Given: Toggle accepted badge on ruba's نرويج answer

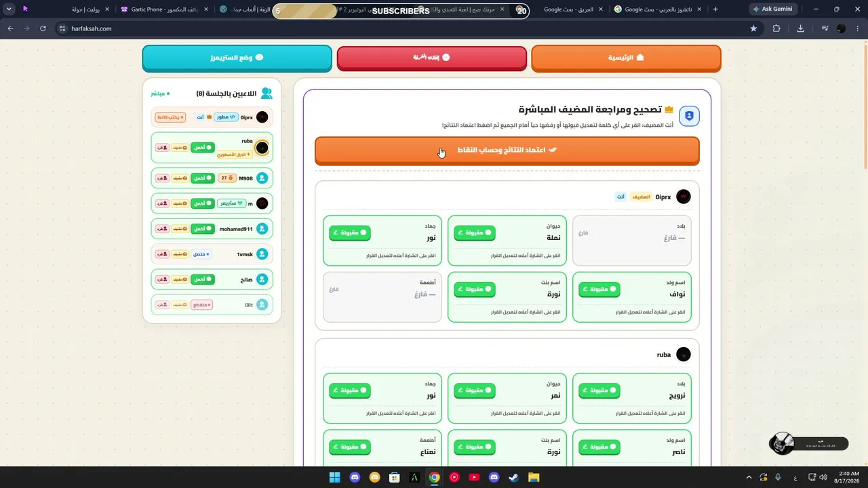Looking at the screenshot, I should pyautogui.click(x=599, y=391).
